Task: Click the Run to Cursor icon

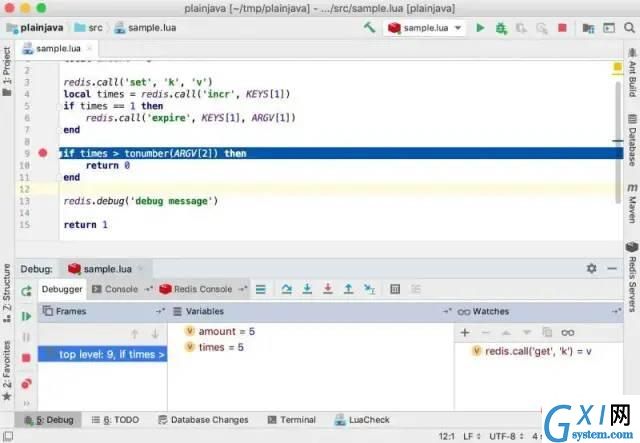Action: click(x=369, y=289)
